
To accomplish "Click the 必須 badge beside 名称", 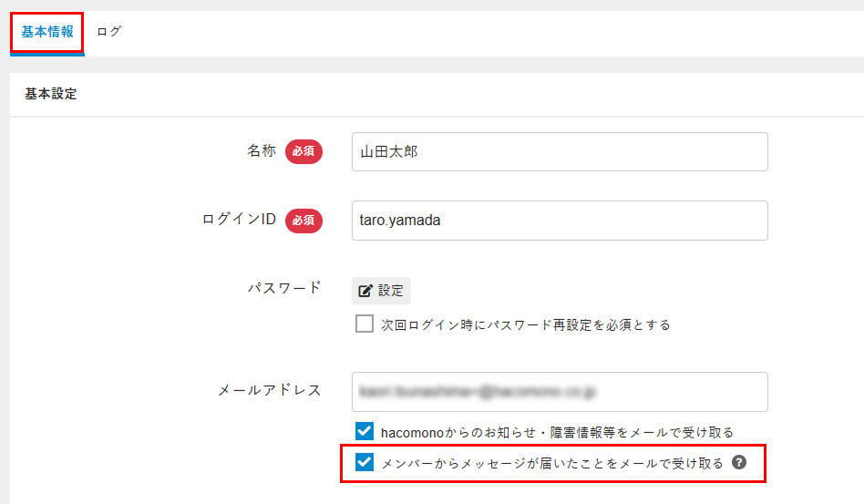I will (303, 152).
